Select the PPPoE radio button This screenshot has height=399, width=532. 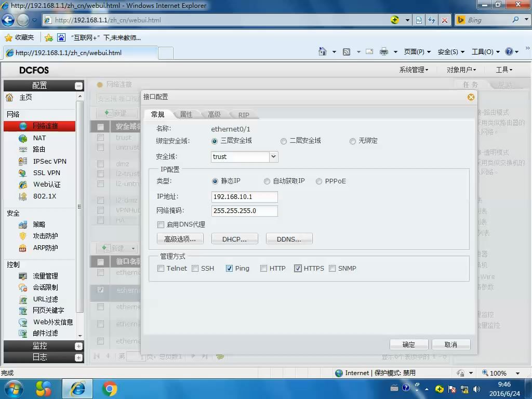319,181
